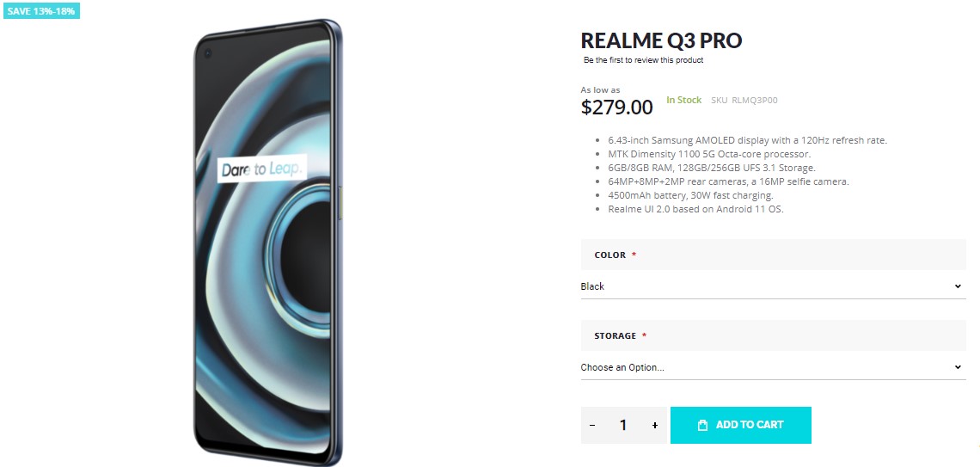Click the SKU RLMQ3P00 text

coord(744,101)
